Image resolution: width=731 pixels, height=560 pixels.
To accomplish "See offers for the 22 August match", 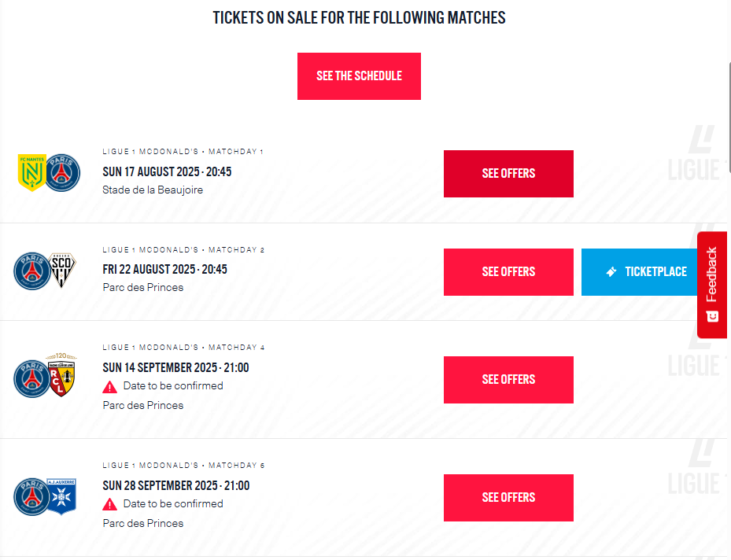I will (x=508, y=272).
